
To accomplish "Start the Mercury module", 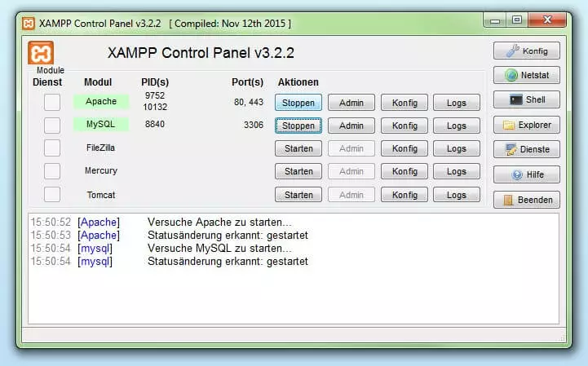I will [298, 171].
